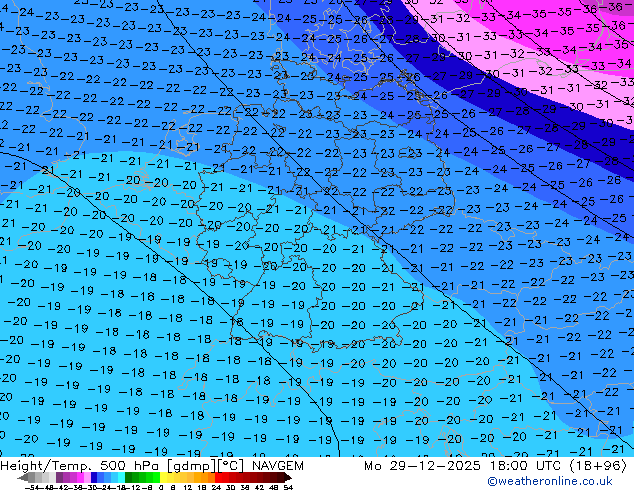
Task: Pick the orange swatch near 12 on the legend
Action: [x=189, y=478]
